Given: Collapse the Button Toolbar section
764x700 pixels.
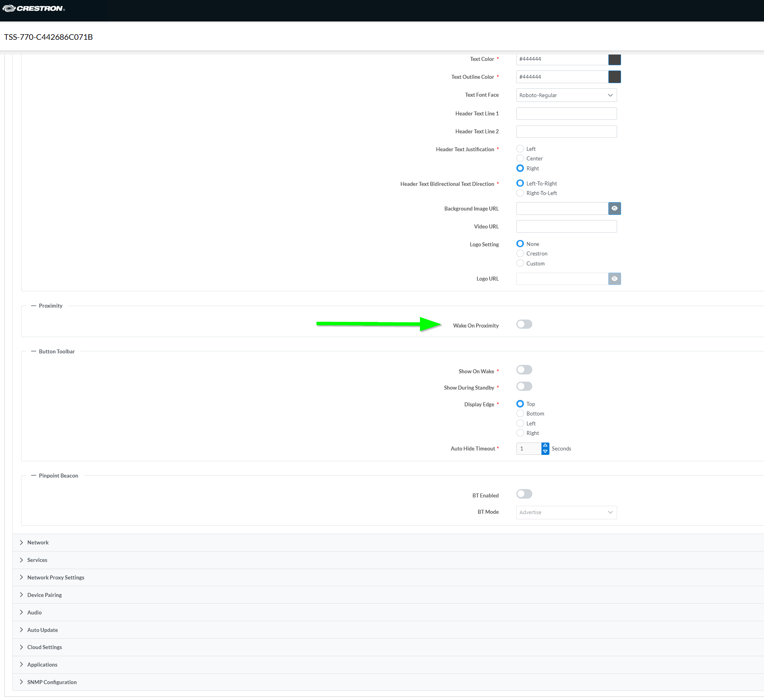Looking at the screenshot, I should click(x=34, y=352).
